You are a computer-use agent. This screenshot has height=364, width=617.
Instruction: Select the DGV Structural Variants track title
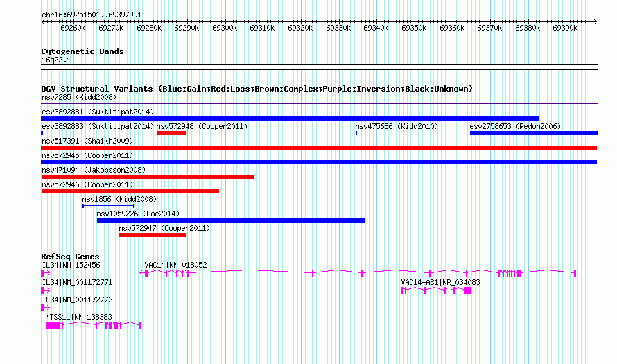tap(257, 89)
